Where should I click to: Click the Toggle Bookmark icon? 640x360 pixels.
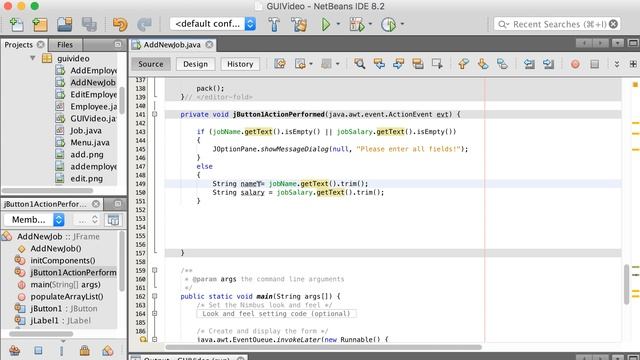[x=502, y=64]
